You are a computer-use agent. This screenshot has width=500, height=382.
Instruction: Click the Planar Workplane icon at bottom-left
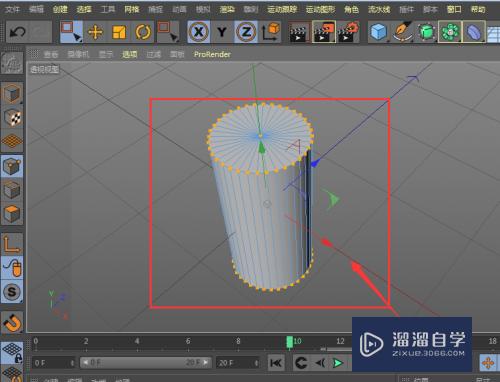coord(12,374)
